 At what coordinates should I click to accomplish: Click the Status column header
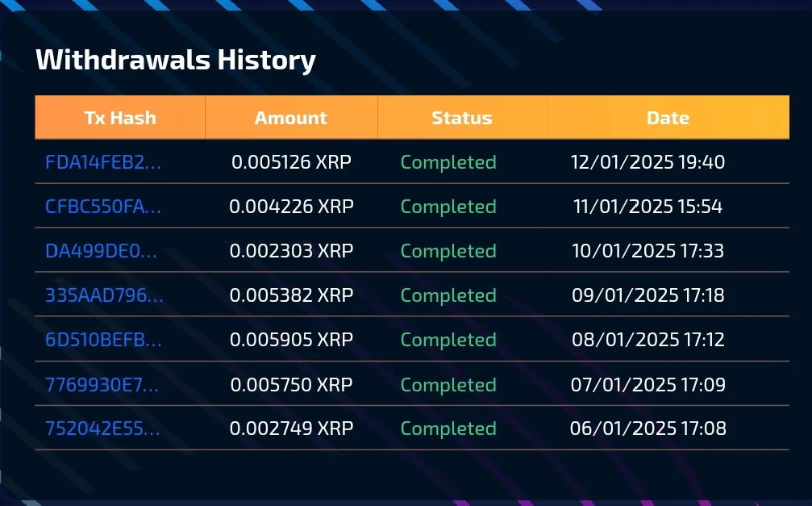tap(462, 118)
